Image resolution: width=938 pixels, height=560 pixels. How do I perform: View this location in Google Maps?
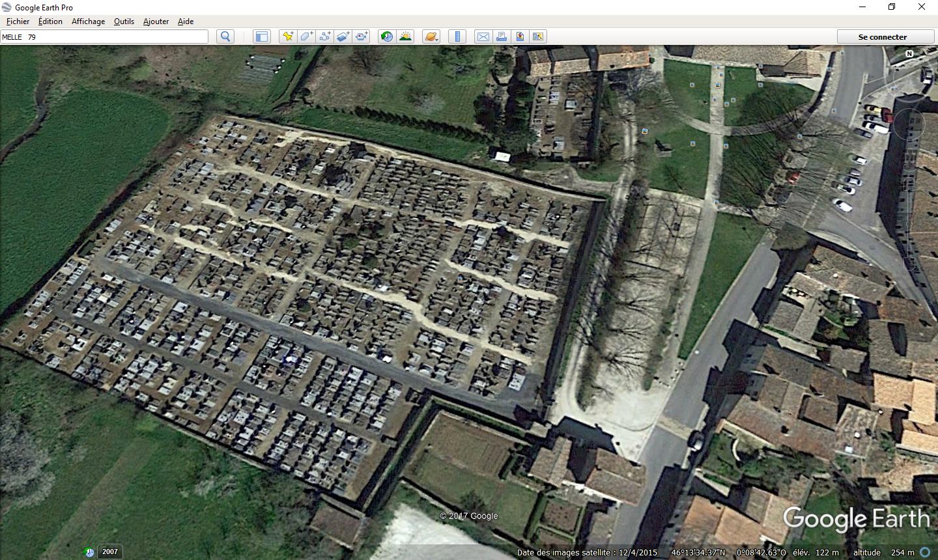click(537, 36)
